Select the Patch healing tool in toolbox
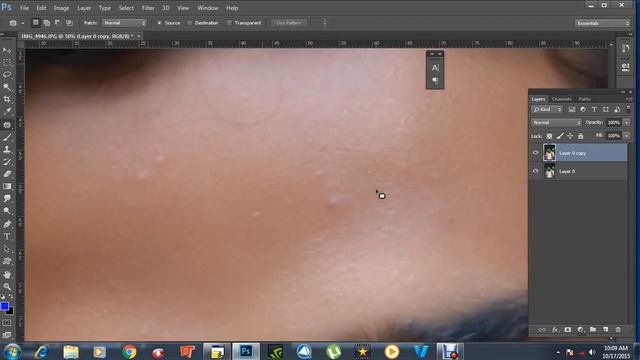Image resolution: width=640 pixels, height=360 pixels. [x=7, y=125]
